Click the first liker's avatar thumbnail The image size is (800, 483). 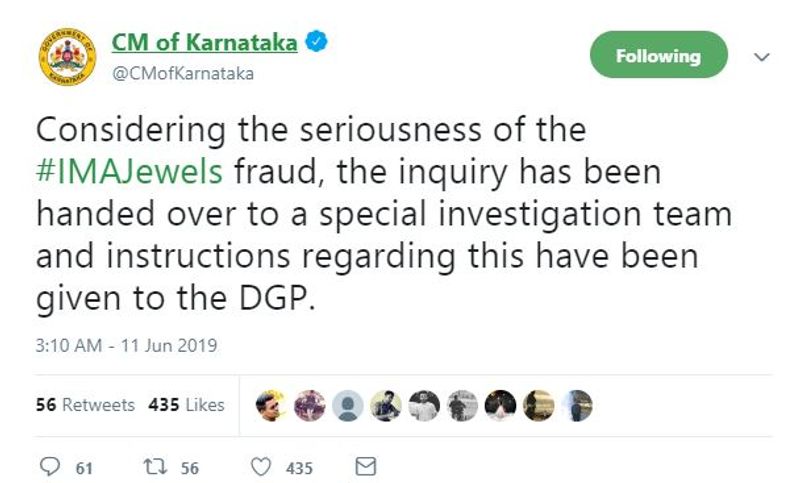(271, 405)
